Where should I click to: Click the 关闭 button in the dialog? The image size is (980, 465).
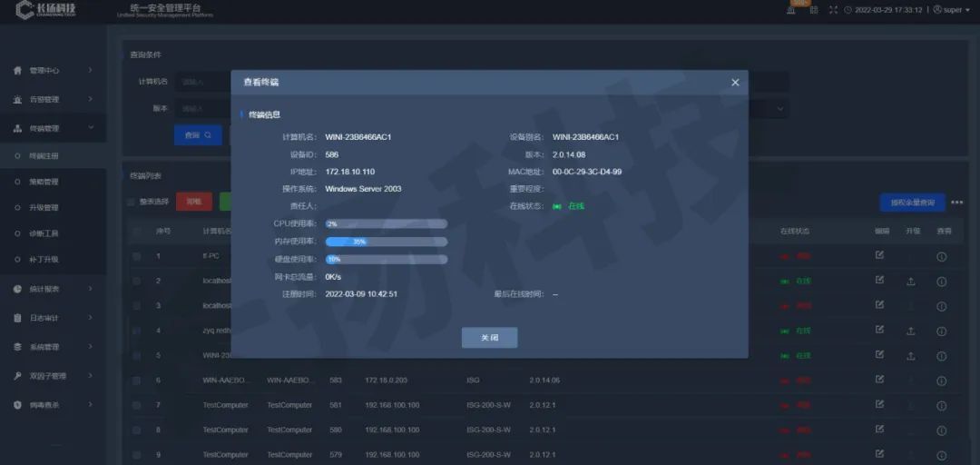(489, 338)
